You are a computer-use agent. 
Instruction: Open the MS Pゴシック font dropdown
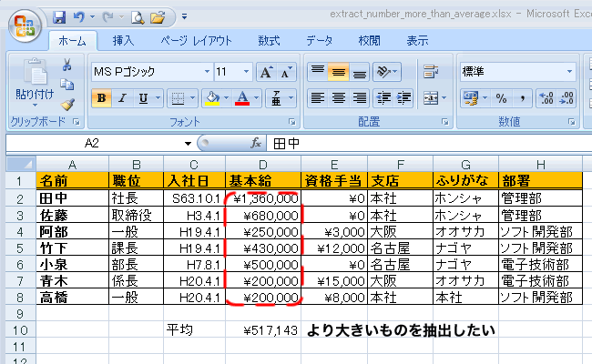tap(208, 71)
